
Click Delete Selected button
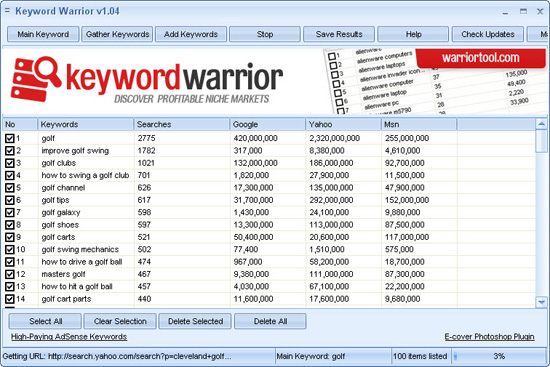tap(195, 321)
